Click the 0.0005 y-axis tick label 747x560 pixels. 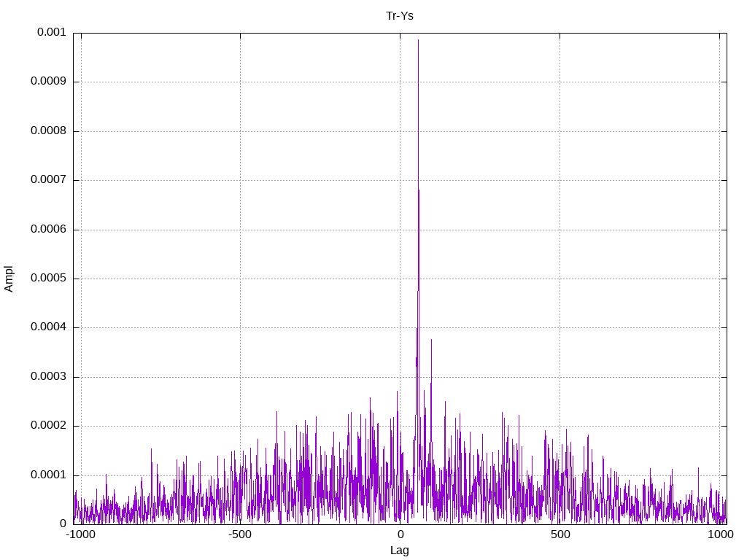tap(49, 278)
